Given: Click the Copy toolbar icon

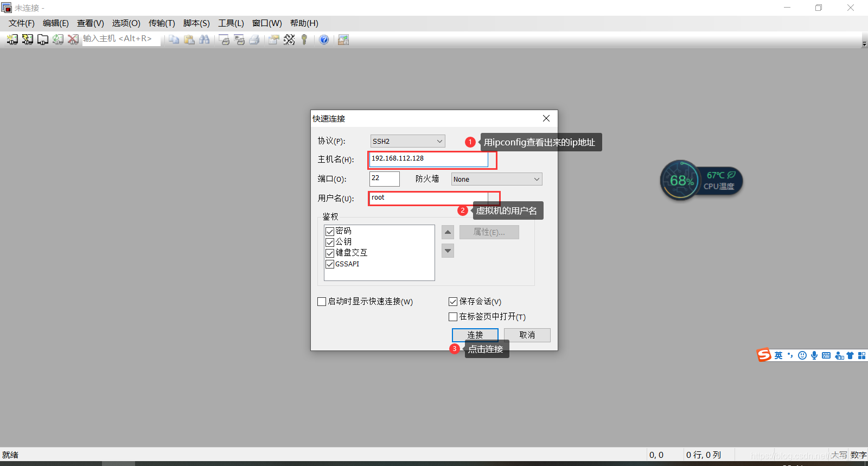Looking at the screenshot, I should (174, 40).
